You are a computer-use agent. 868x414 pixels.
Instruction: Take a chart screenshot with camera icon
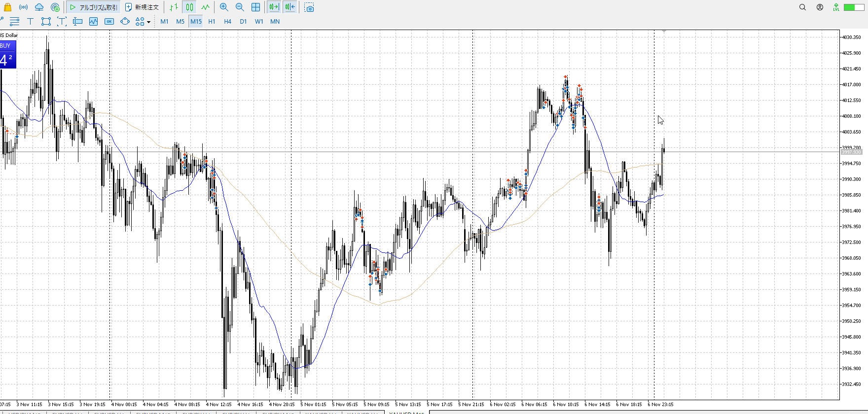(309, 8)
